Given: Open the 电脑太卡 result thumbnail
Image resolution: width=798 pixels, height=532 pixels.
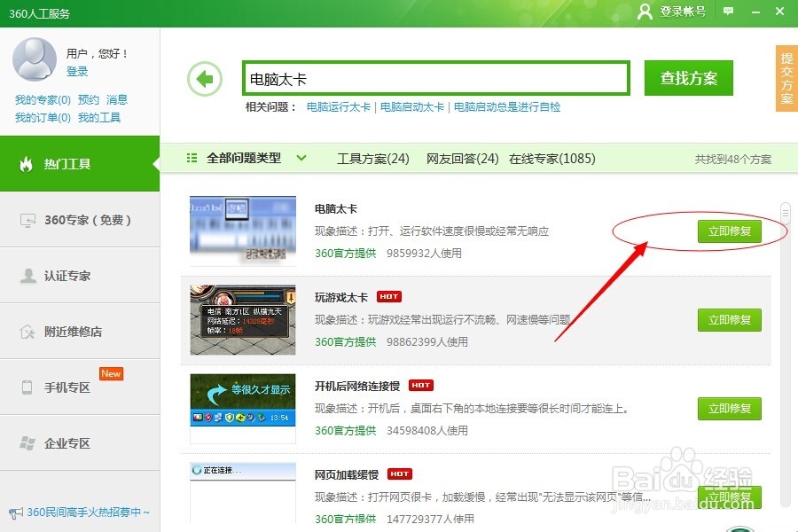Looking at the screenshot, I should coord(243,231).
